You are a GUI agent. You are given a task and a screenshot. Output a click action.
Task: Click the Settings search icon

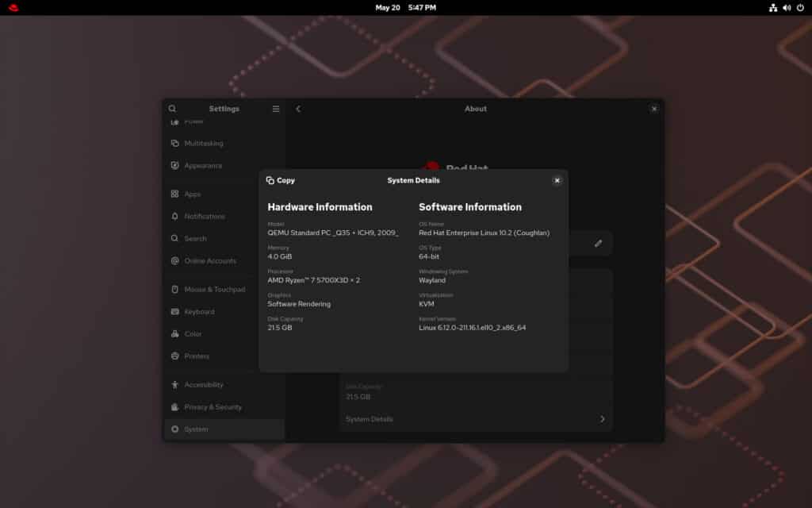[x=172, y=109]
